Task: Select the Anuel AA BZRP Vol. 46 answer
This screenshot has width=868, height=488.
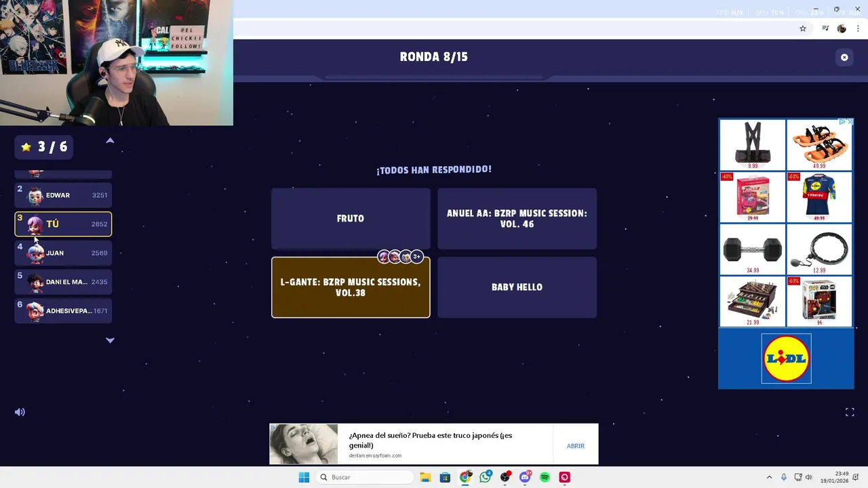Action: [517, 218]
